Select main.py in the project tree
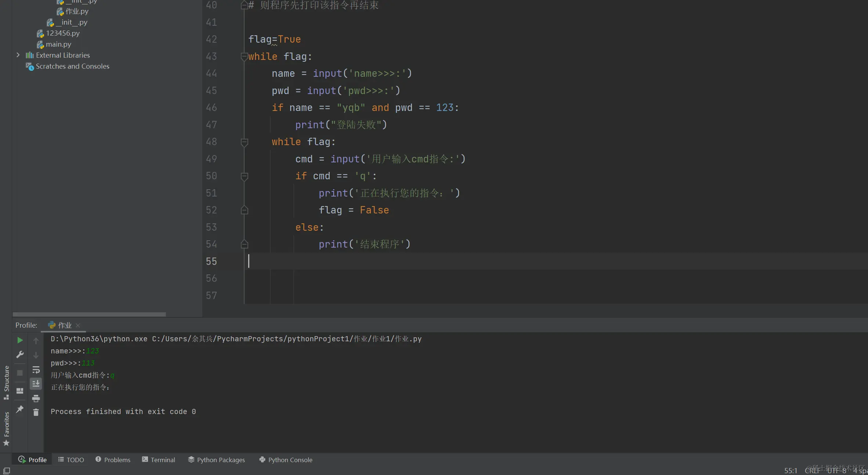This screenshot has width=868, height=475. point(58,44)
